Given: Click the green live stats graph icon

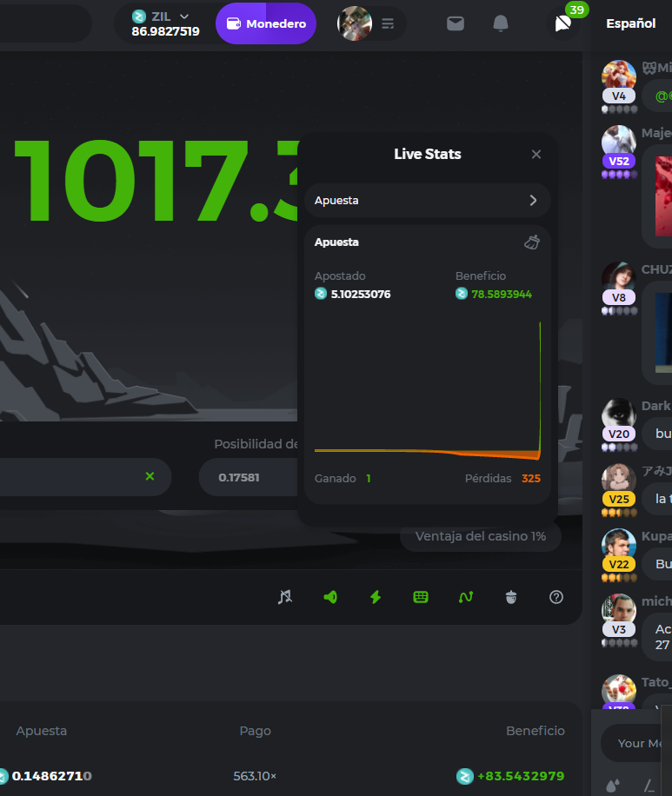Looking at the screenshot, I should click(466, 597).
